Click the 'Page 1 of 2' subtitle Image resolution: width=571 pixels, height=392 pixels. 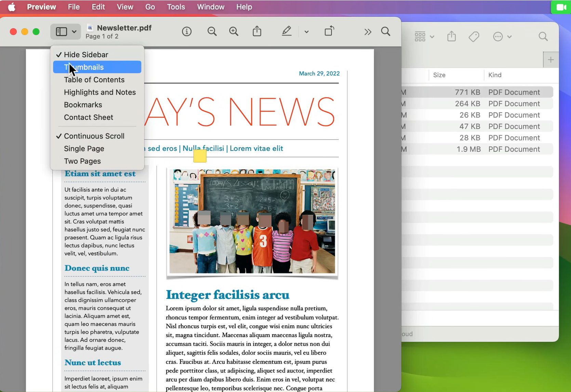click(102, 36)
